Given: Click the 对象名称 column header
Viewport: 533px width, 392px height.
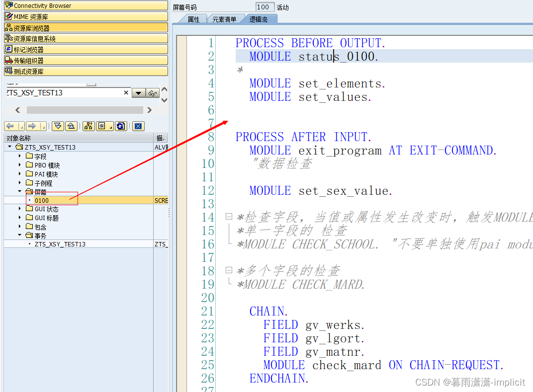Looking at the screenshot, I should pos(79,138).
